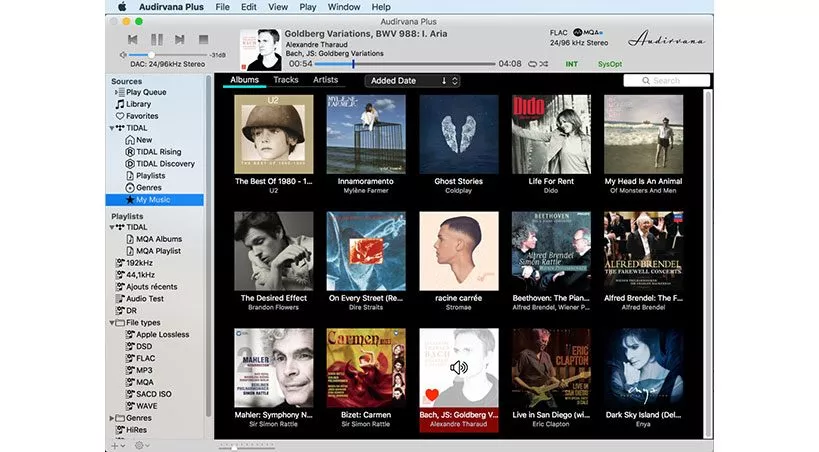Select the Ghost Stories album cover
This screenshot has width=819, height=452.
pyautogui.click(x=459, y=134)
